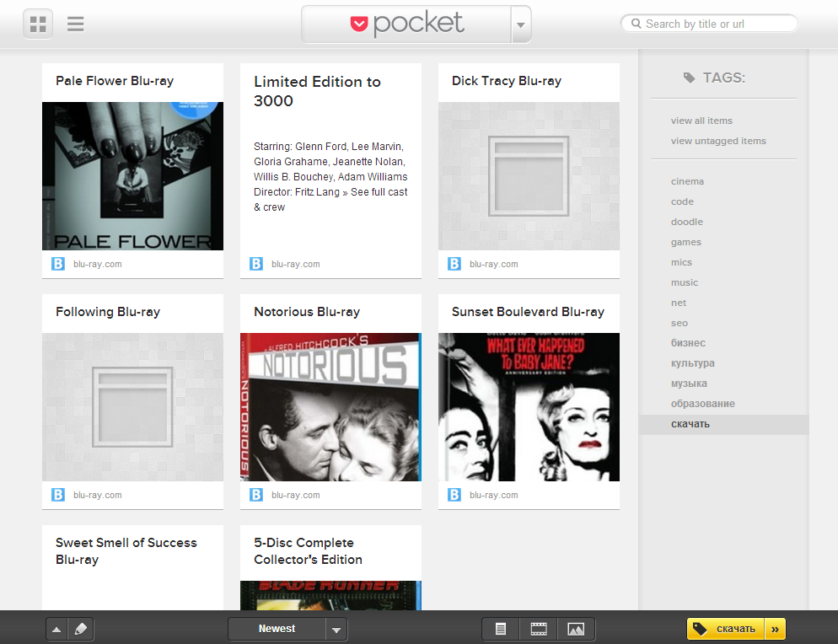
Task: Open Limited Edition to 3000 title
Action: (x=317, y=91)
